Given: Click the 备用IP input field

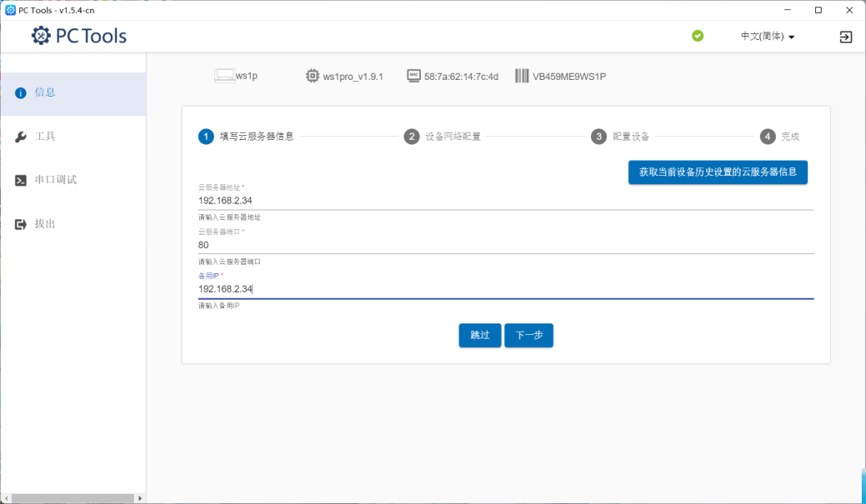Looking at the screenshot, I should (x=506, y=289).
